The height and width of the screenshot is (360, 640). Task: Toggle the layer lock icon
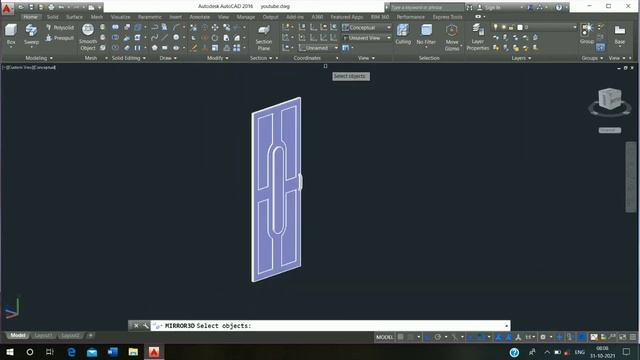511,27
